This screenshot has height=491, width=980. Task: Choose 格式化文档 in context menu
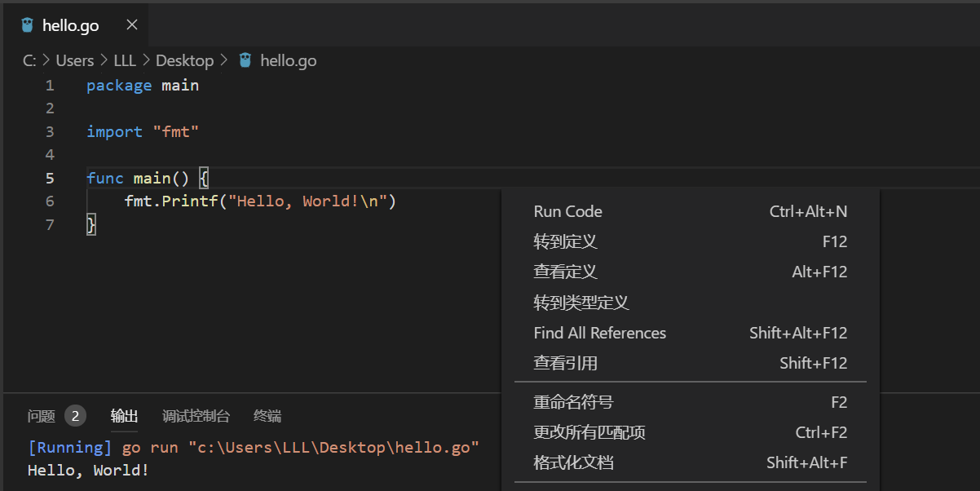coord(691,462)
